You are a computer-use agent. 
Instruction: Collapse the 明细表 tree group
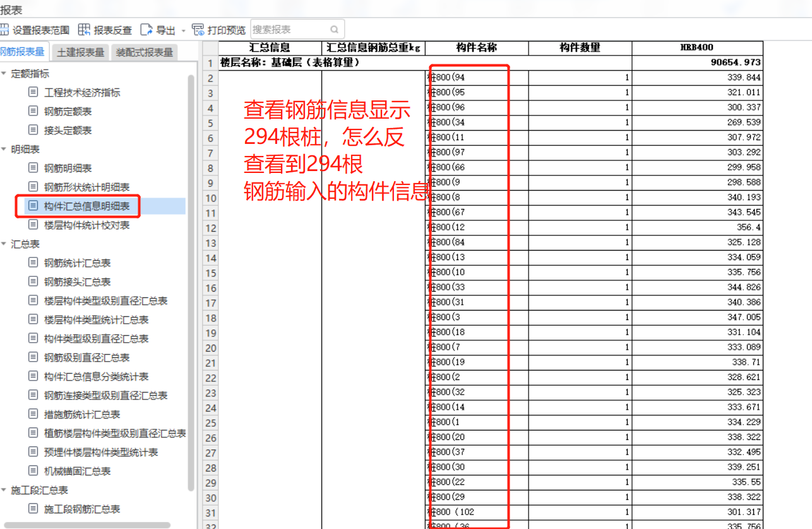pos(4,150)
